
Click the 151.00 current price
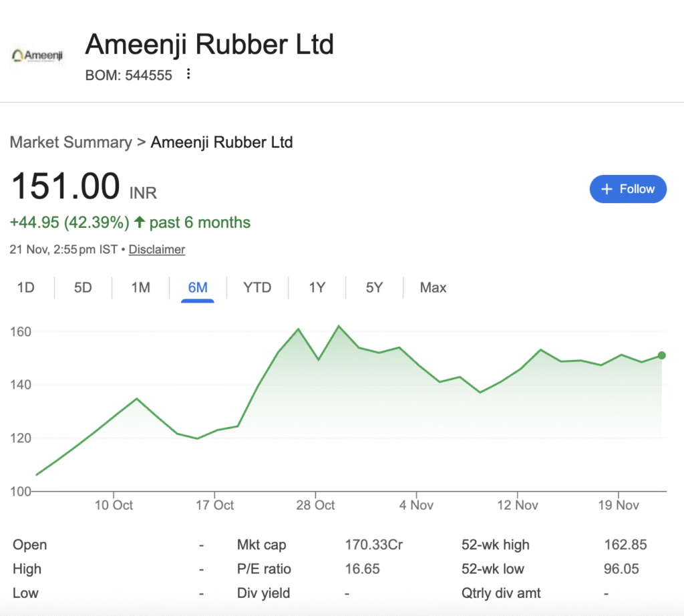coord(65,186)
